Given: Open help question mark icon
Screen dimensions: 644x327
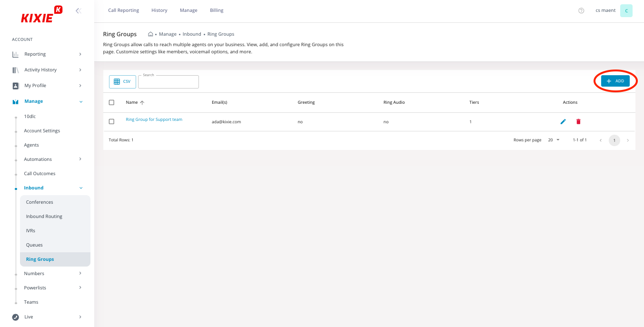Looking at the screenshot, I should point(581,10).
